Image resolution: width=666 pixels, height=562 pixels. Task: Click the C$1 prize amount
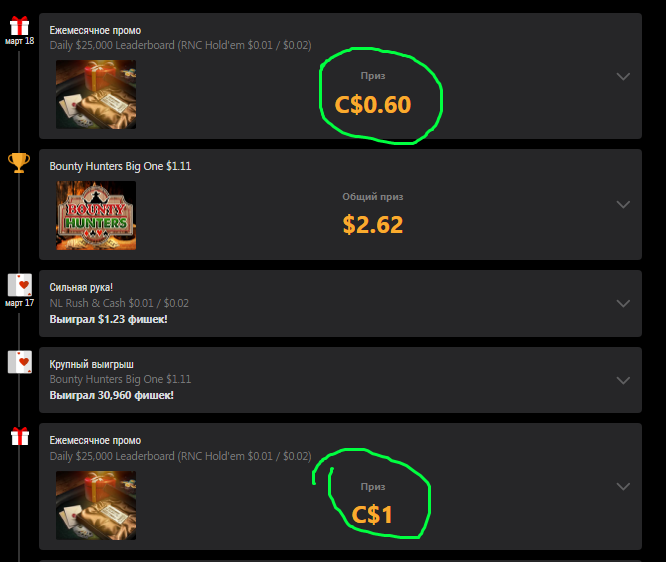pyautogui.click(x=372, y=515)
